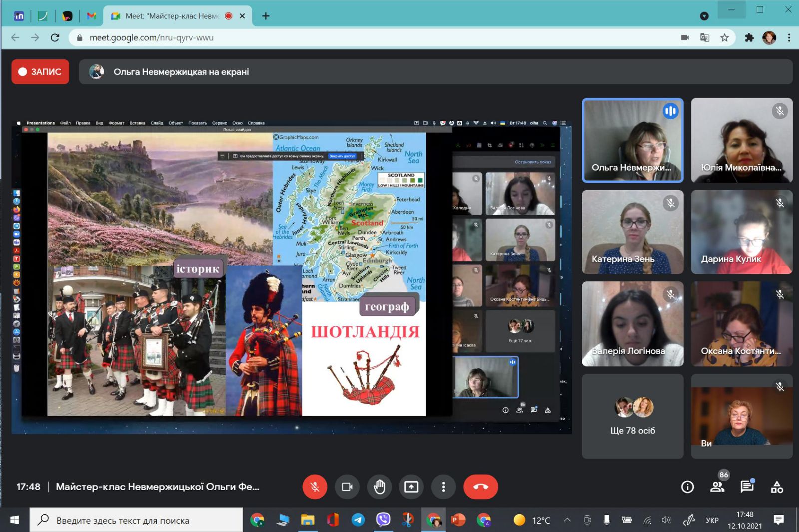Open the Ще 78 осіб participants tile

pyautogui.click(x=632, y=416)
